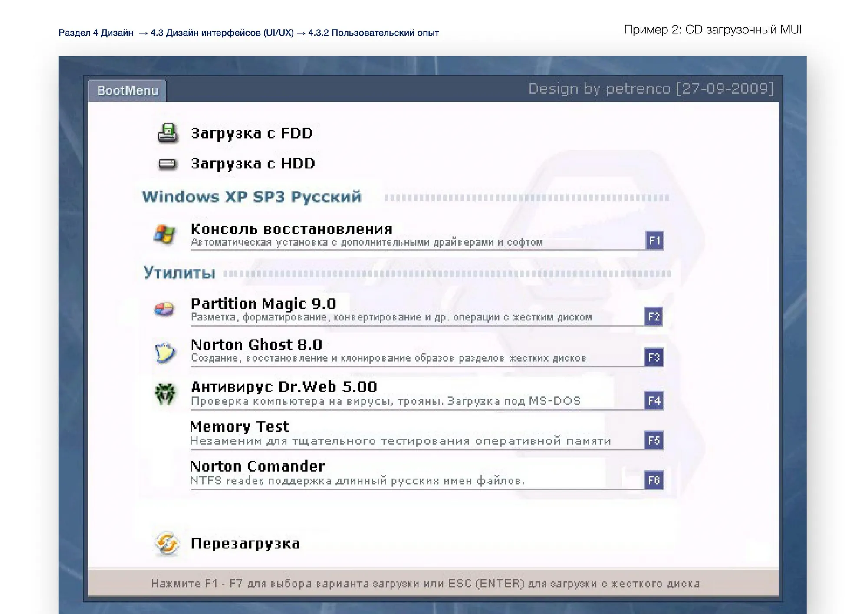This screenshot has height=614, width=868.
Task: Click the F5 key badge
Action: click(654, 440)
